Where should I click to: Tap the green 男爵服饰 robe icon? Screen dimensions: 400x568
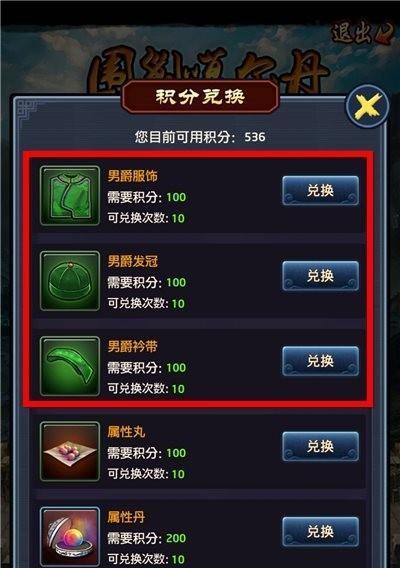(70, 196)
